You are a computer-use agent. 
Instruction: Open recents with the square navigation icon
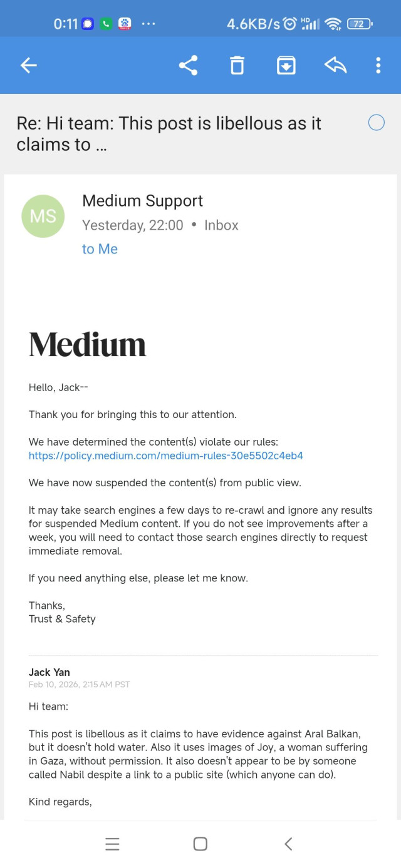pos(200,844)
